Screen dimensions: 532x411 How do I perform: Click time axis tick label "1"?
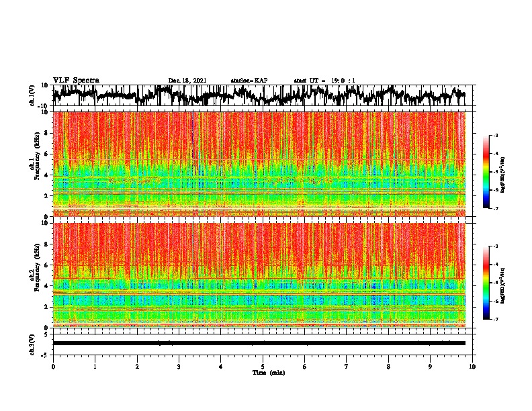click(95, 367)
